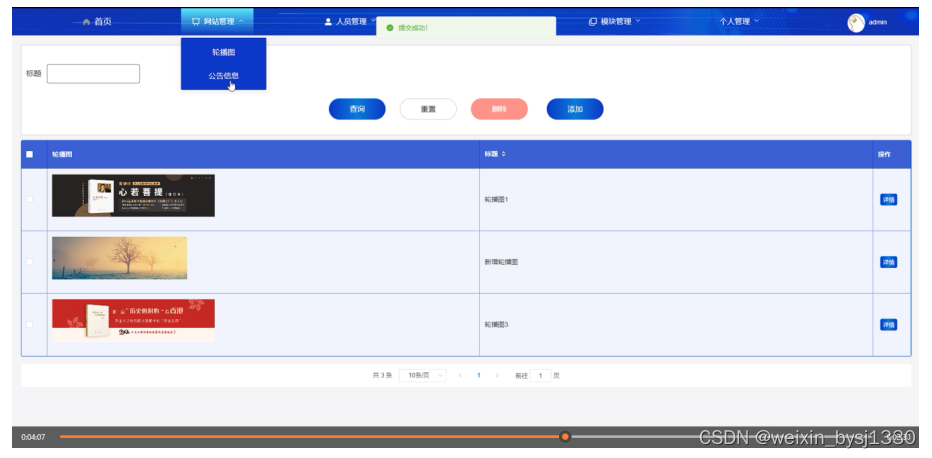Click the 添加 add button
932x458 pixels.
(575, 109)
